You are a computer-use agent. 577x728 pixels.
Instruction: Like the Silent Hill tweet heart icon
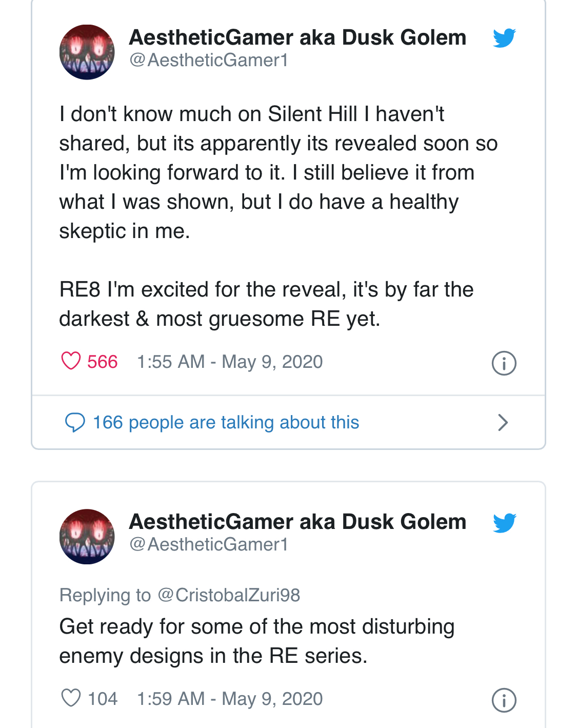[x=71, y=361]
